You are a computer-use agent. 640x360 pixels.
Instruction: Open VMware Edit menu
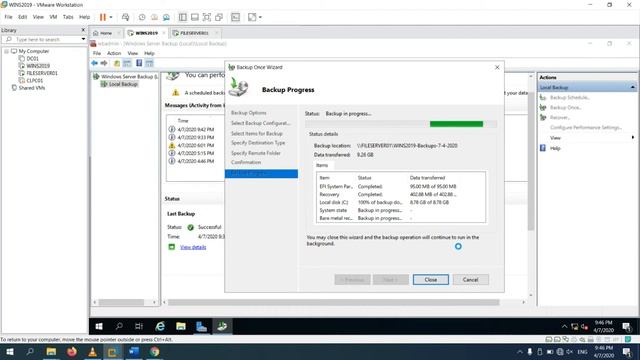22,17
